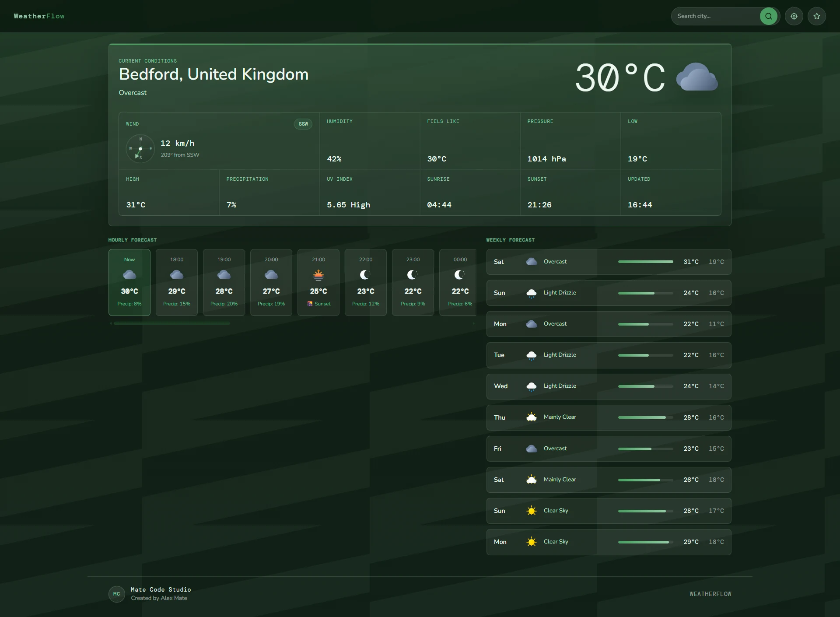Click the moon icon in the 22:00 card
840x617 pixels.
pos(365,275)
